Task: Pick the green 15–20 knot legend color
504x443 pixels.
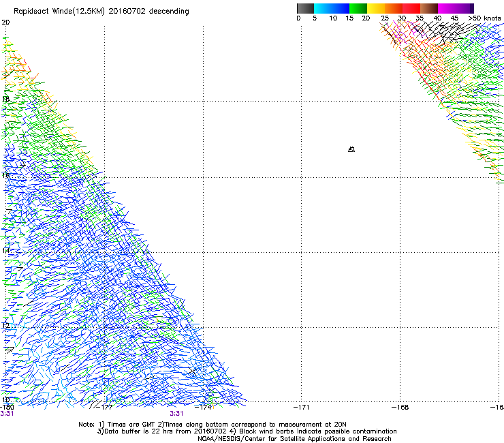Action: pyautogui.click(x=358, y=8)
